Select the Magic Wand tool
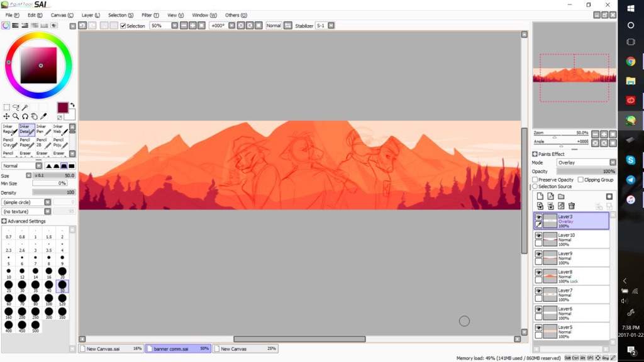This screenshot has height=362, width=644. tap(25, 107)
